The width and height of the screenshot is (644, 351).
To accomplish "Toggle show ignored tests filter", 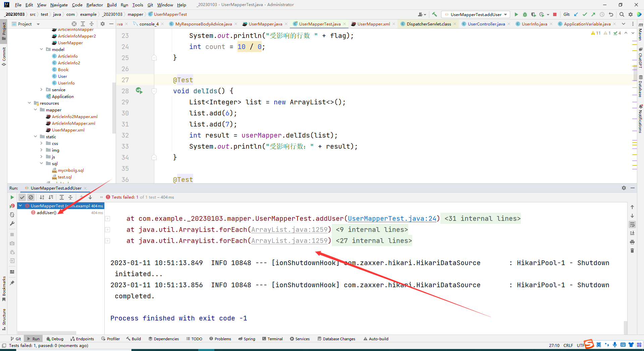I will (x=31, y=197).
